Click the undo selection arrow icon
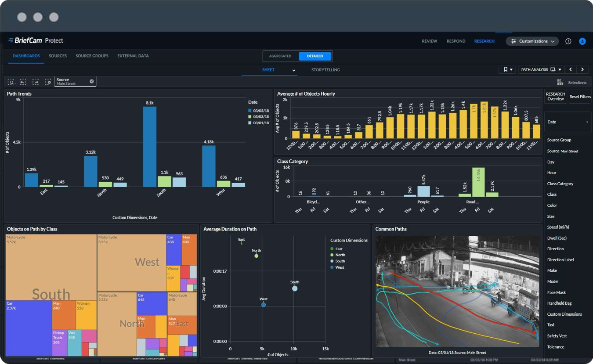This screenshot has height=364, width=593. 23,82
